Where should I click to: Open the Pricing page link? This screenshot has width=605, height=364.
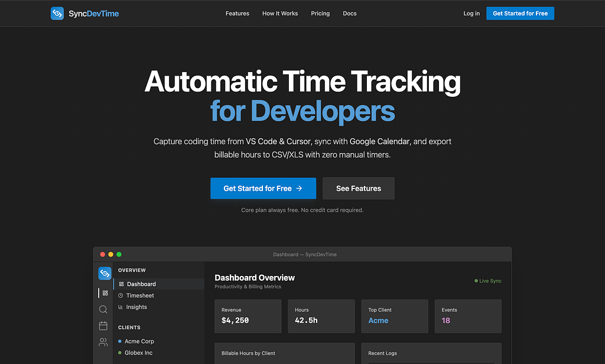(x=320, y=14)
